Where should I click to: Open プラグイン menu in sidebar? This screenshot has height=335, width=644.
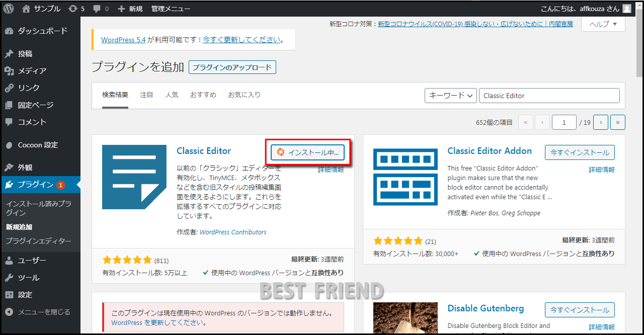click(40, 185)
